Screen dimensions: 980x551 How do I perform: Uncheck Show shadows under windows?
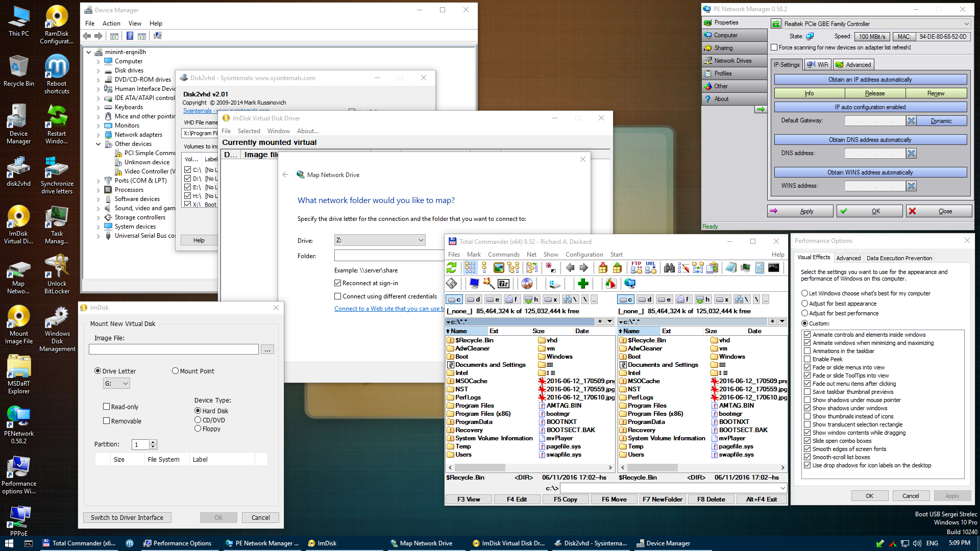point(807,408)
